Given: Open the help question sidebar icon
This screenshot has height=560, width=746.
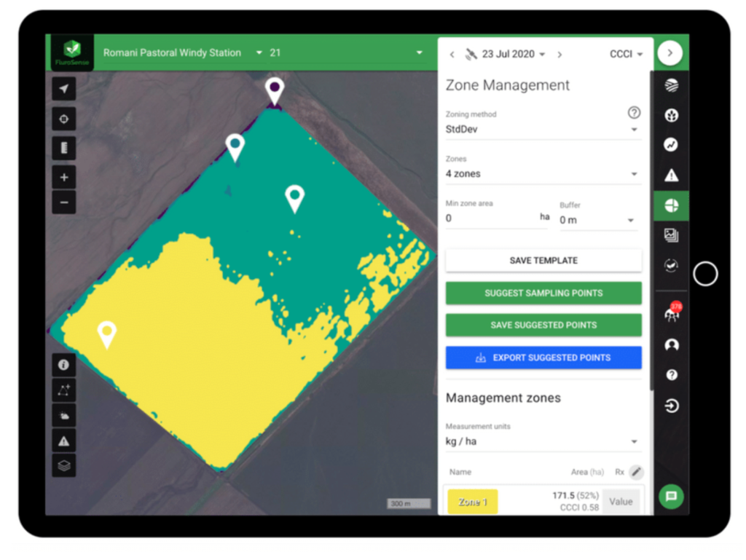Looking at the screenshot, I should 671,375.
